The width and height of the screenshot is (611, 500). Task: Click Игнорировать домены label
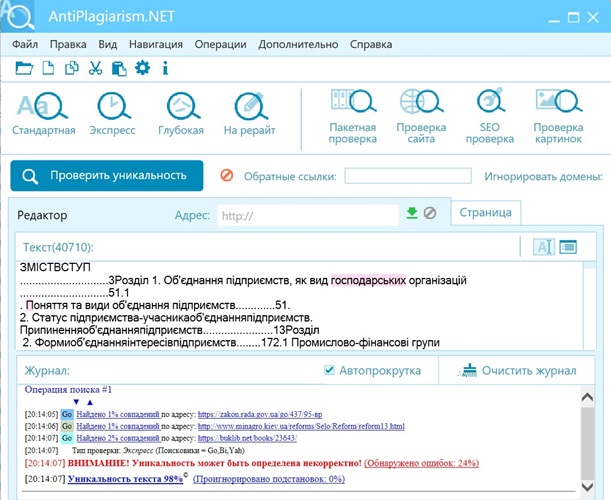544,176
